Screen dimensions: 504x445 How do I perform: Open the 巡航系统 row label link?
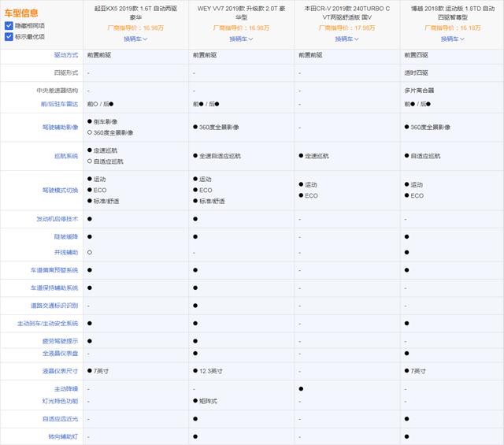[66, 156]
